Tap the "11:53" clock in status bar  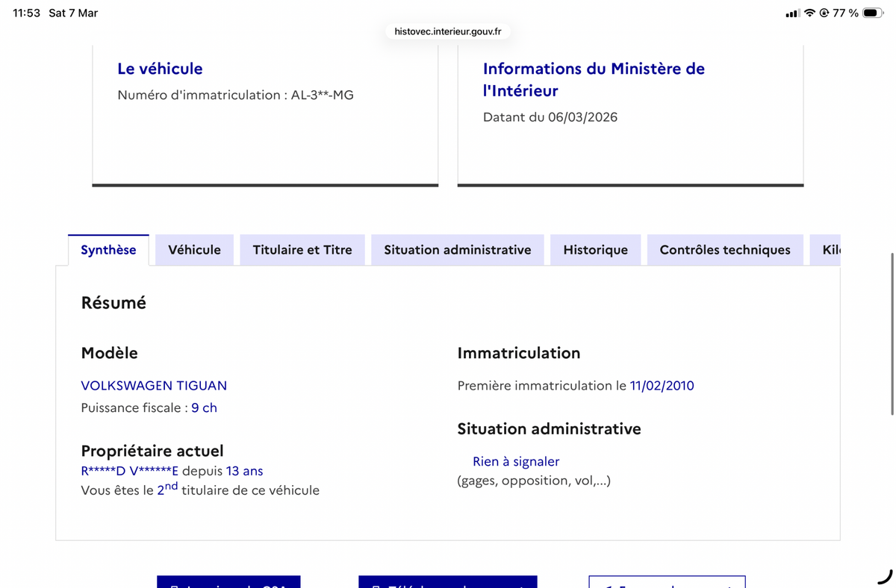pos(27,13)
